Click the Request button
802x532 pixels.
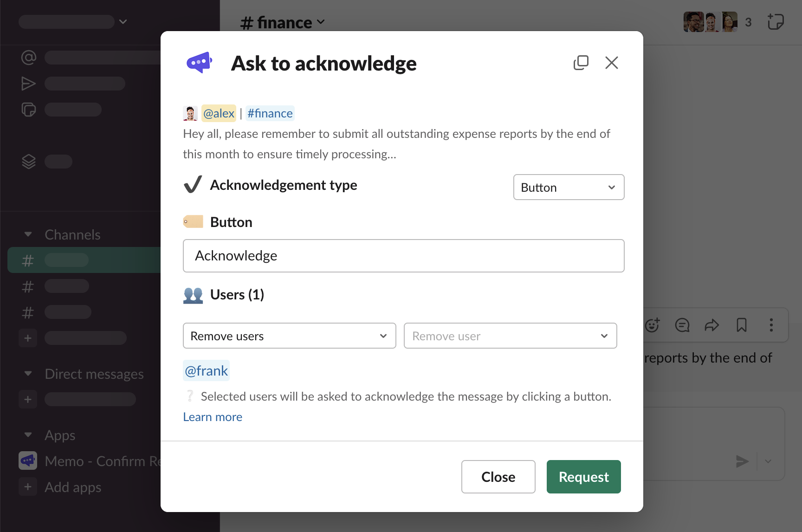[583, 477]
